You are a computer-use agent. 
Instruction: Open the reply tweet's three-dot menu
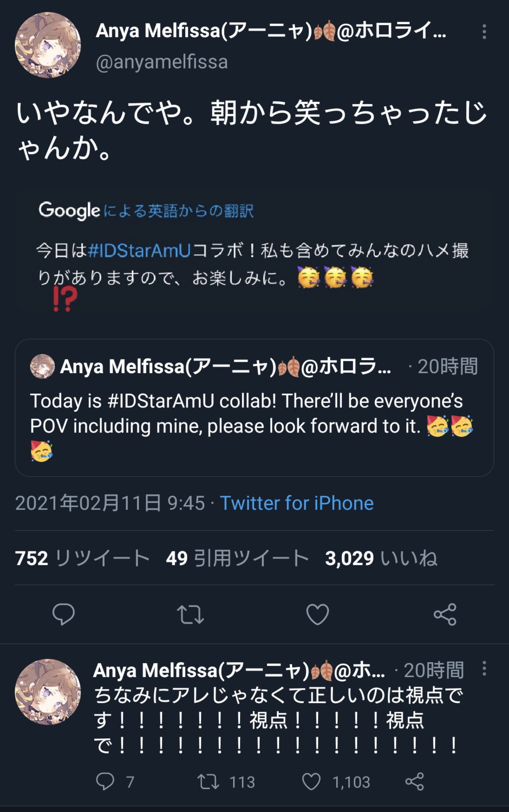click(x=484, y=669)
